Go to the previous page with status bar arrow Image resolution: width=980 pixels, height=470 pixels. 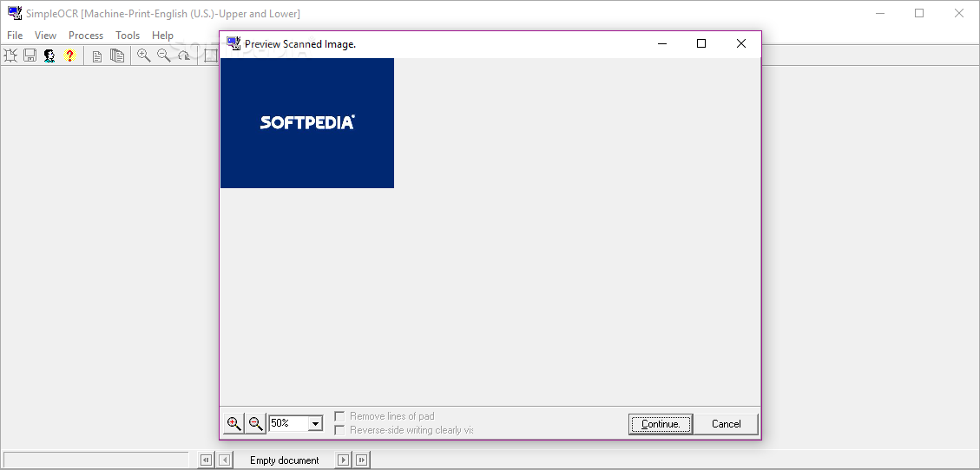[225, 460]
